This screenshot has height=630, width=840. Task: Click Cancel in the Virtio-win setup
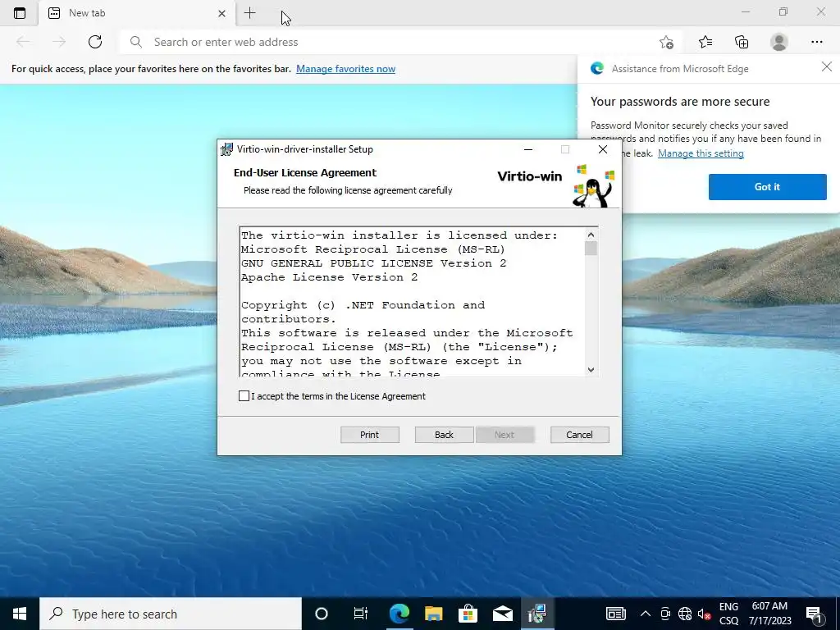pos(580,435)
